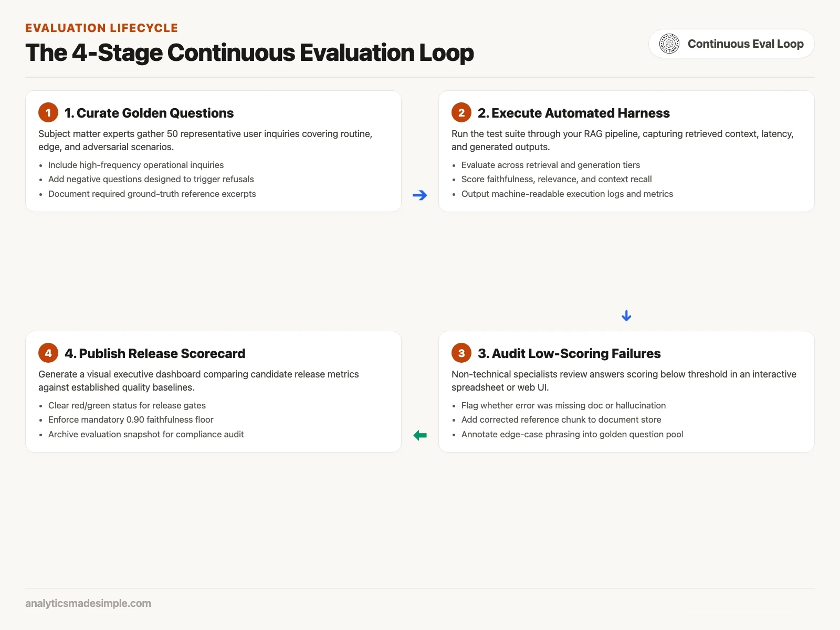Select the heading '2. Execute Automated Harness'

(x=574, y=113)
